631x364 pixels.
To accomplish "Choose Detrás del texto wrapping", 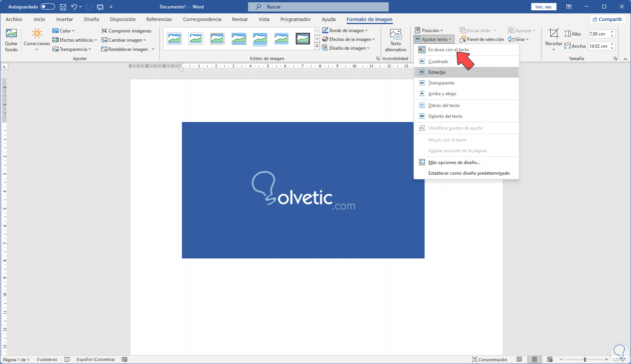I will (466, 106).
